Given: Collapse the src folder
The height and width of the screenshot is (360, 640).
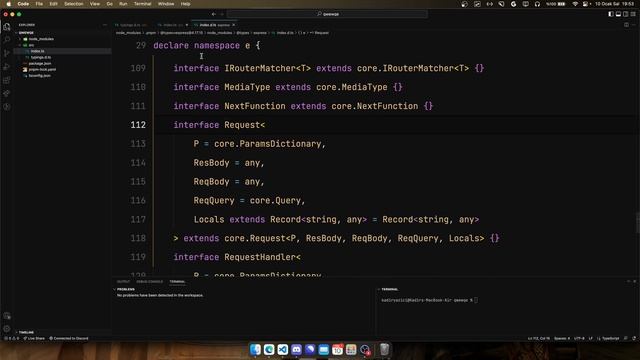Looking at the screenshot, I should pos(31,45).
